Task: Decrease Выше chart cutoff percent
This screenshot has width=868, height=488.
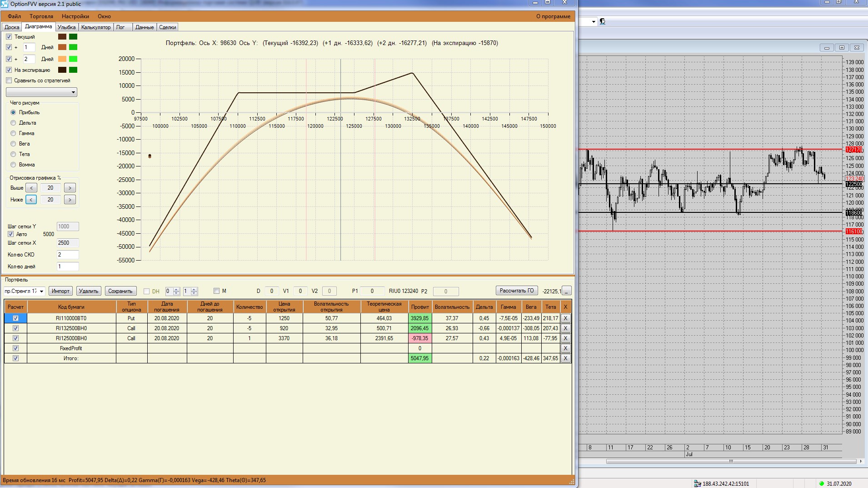Action: [31, 188]
